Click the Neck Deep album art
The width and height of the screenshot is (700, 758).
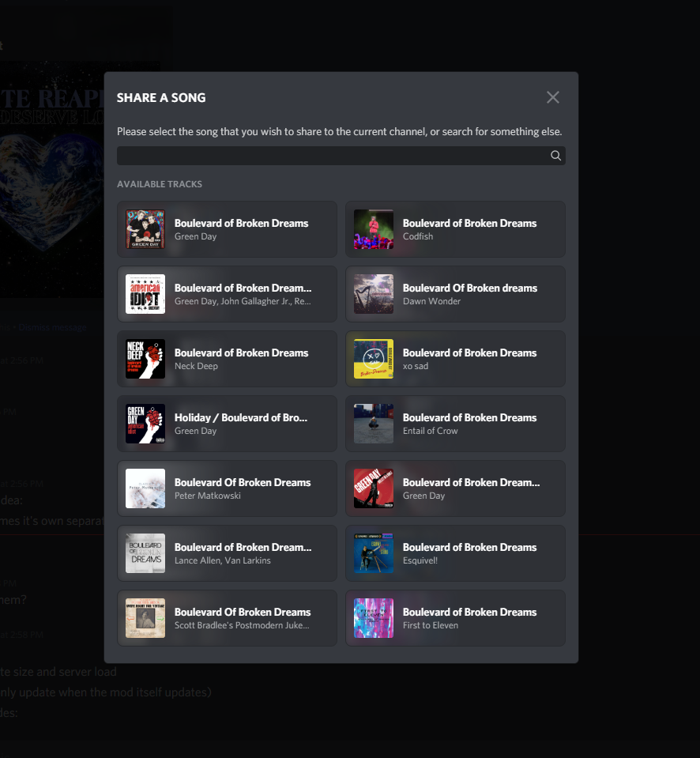(x=145, y=359)
